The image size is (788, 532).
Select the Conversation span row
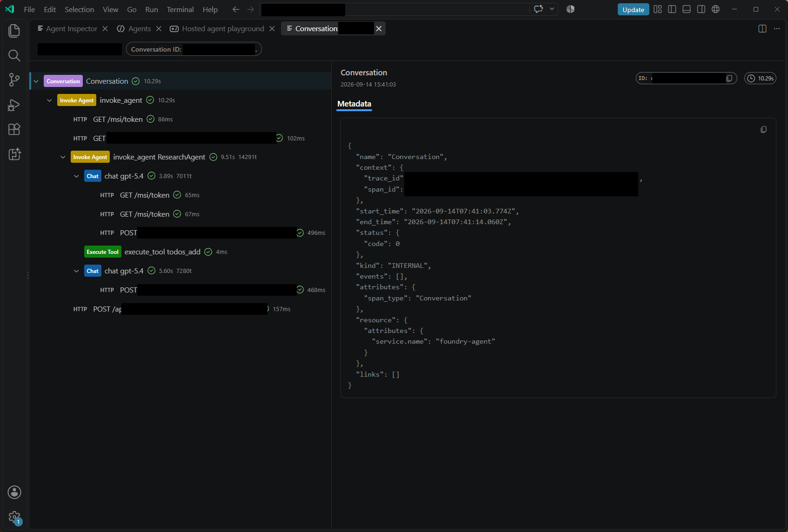(180, 81)
